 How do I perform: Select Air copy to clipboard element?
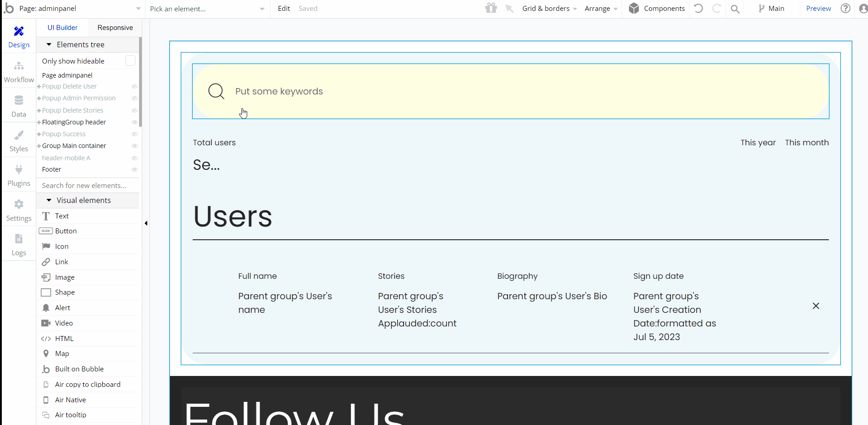tap(89, 385)
